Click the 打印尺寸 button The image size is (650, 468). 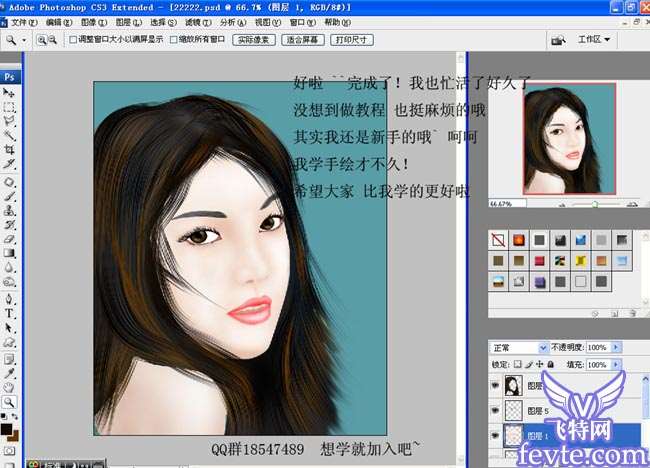352,40
